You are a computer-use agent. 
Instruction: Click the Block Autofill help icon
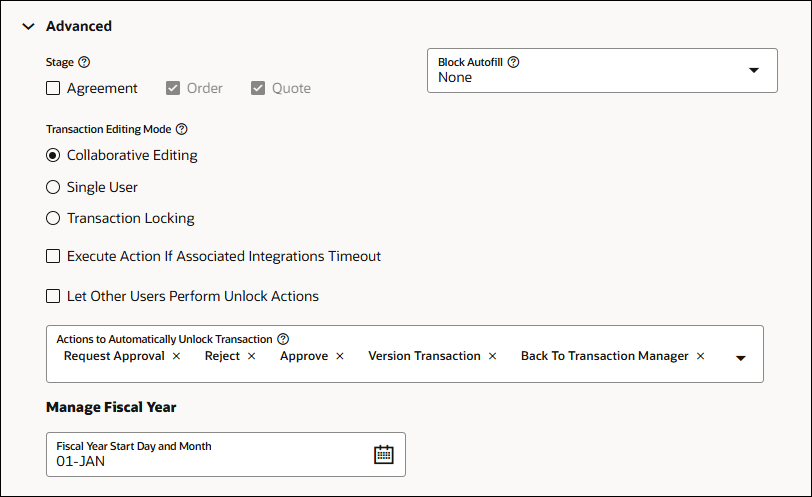click(x=513, y=62)
